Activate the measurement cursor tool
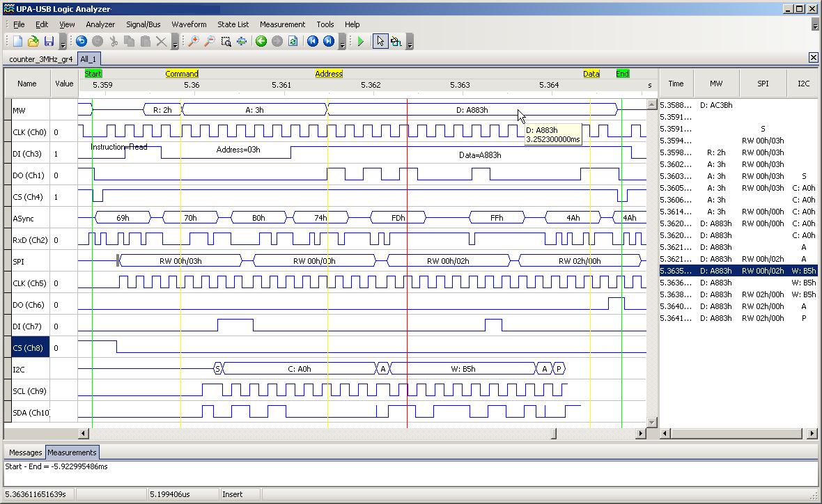Viewport: 822px width, 504px height. pyautogui.click(x=396, y=41)
